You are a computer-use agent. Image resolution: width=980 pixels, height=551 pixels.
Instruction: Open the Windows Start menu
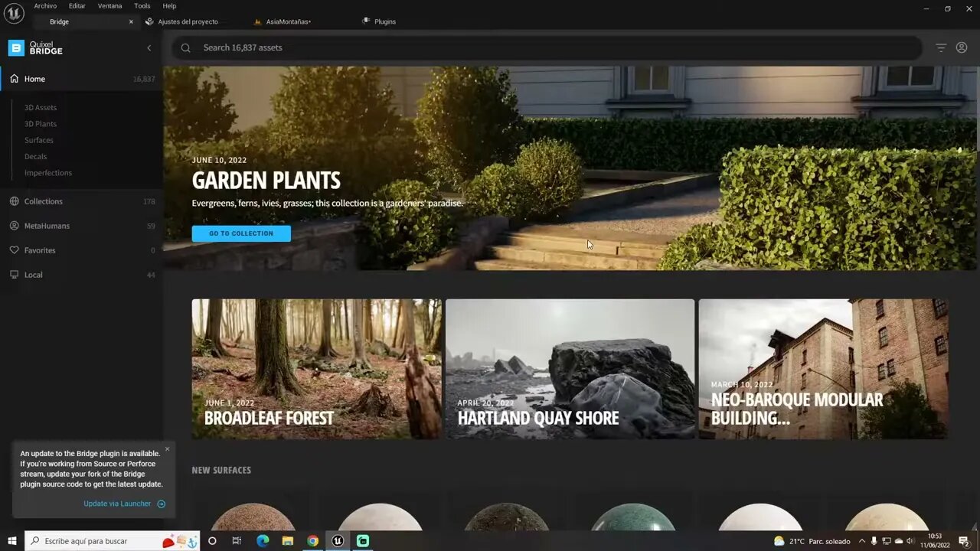click(12, 541)
